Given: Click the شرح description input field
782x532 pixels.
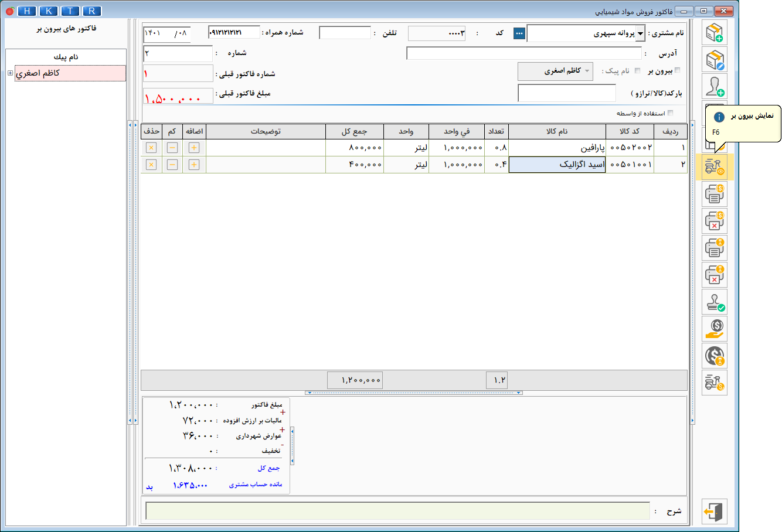Looking at the screenshot, I should [397, 511].
